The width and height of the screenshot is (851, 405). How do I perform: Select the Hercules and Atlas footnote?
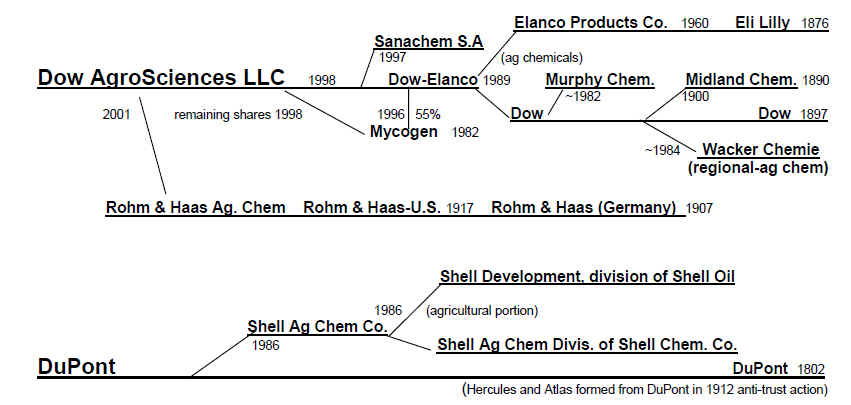click(645, 389)
